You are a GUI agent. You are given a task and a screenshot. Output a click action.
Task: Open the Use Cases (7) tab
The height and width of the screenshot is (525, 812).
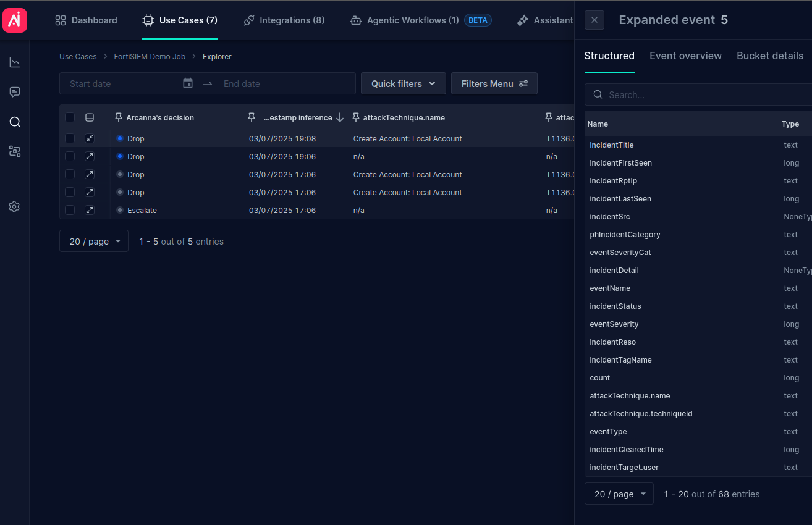click(180, 20)
